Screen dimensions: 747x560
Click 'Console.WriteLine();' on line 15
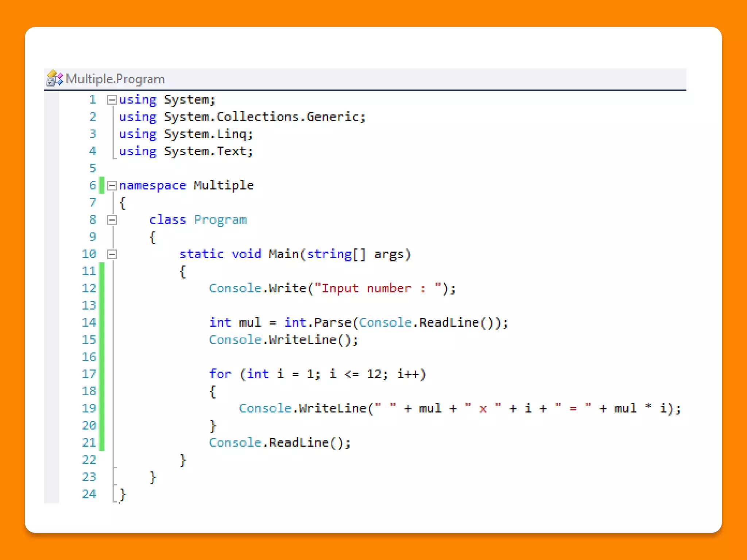[284, 340]
